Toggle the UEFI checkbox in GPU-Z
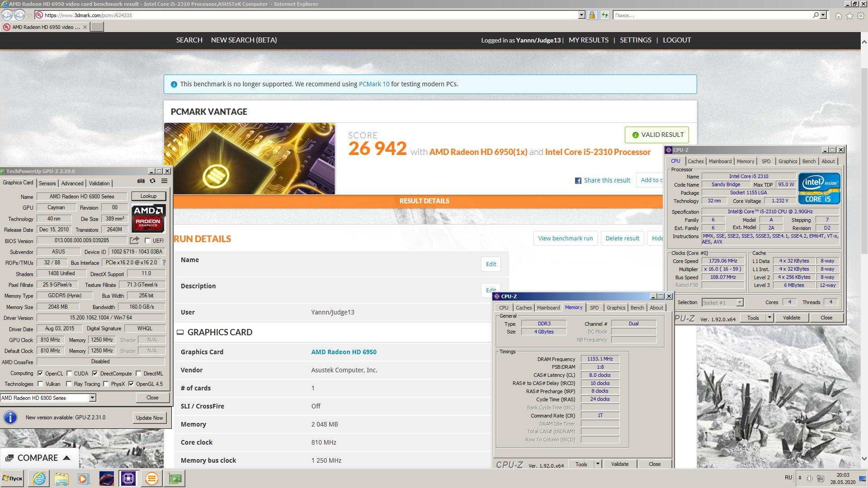Image resolution: width=868 pixels, height=488 pixels. 147,241
